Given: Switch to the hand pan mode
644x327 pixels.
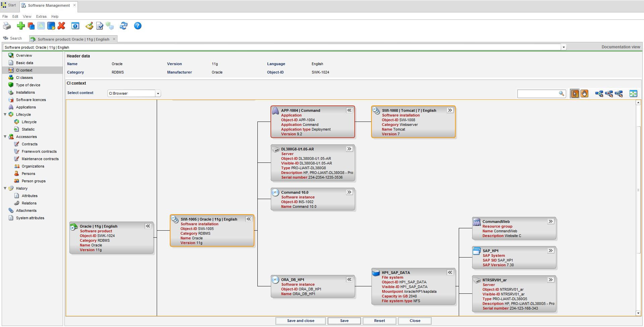Looking at the screenshot, I should [x=584, y=94].
